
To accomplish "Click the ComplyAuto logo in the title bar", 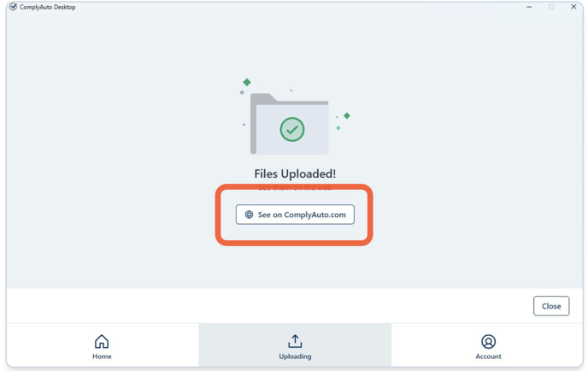I will (13, 7).
